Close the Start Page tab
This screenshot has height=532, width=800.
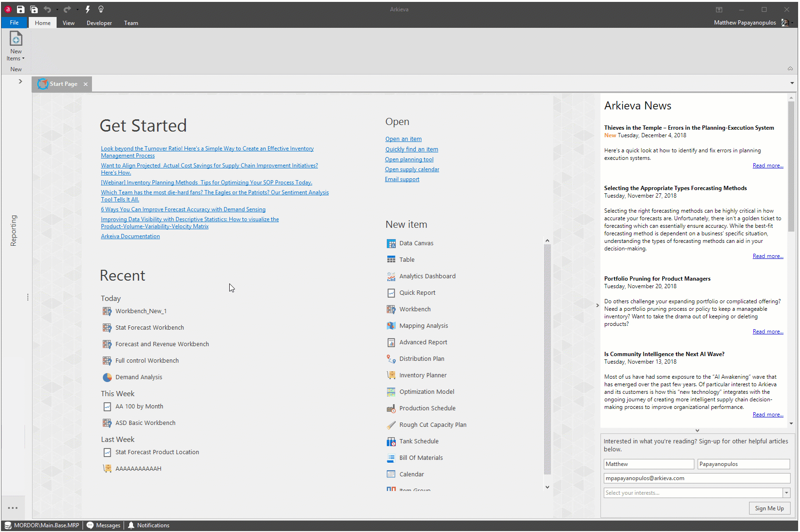[85, 84]
